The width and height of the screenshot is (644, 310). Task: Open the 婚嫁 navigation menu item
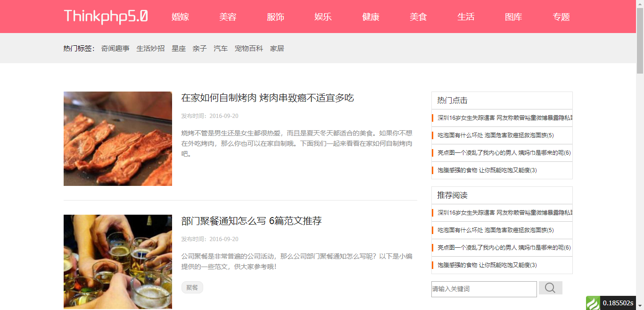[180, 17]
